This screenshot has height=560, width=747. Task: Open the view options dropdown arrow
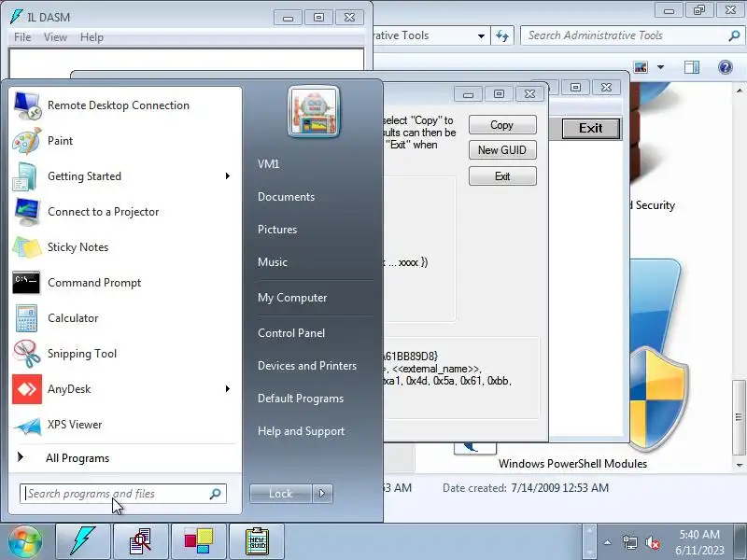[x=661, y=67]
